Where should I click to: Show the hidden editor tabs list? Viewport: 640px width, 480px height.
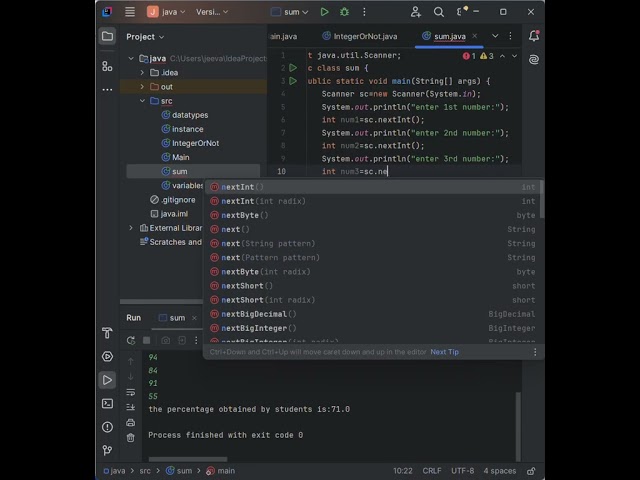pos(495,36)
